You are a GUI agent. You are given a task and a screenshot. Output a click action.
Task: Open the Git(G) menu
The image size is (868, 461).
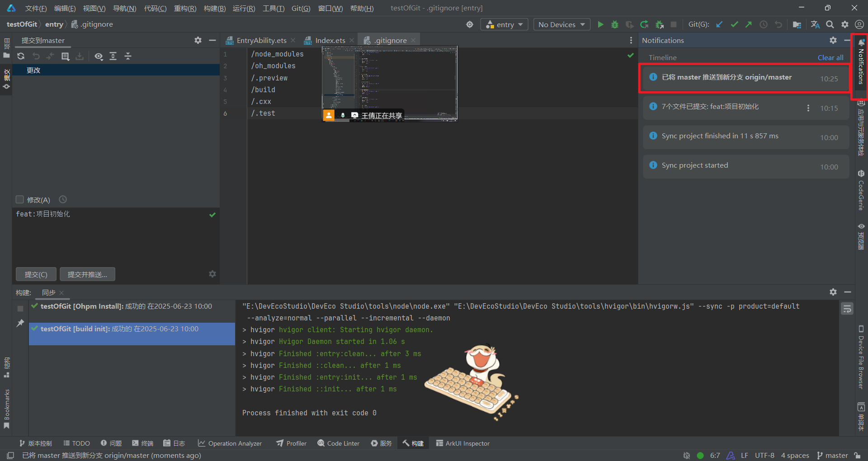click(x=301, y=8)
